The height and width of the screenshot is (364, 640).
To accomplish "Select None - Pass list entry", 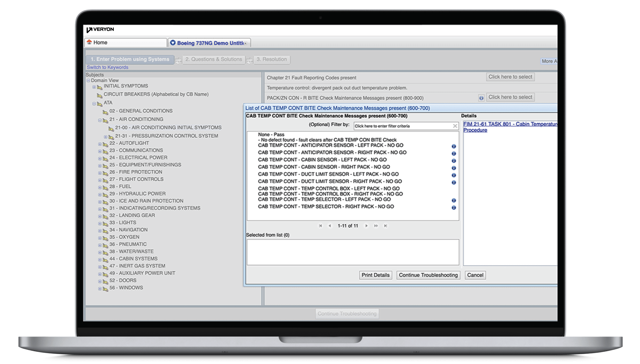I will 271,135.
